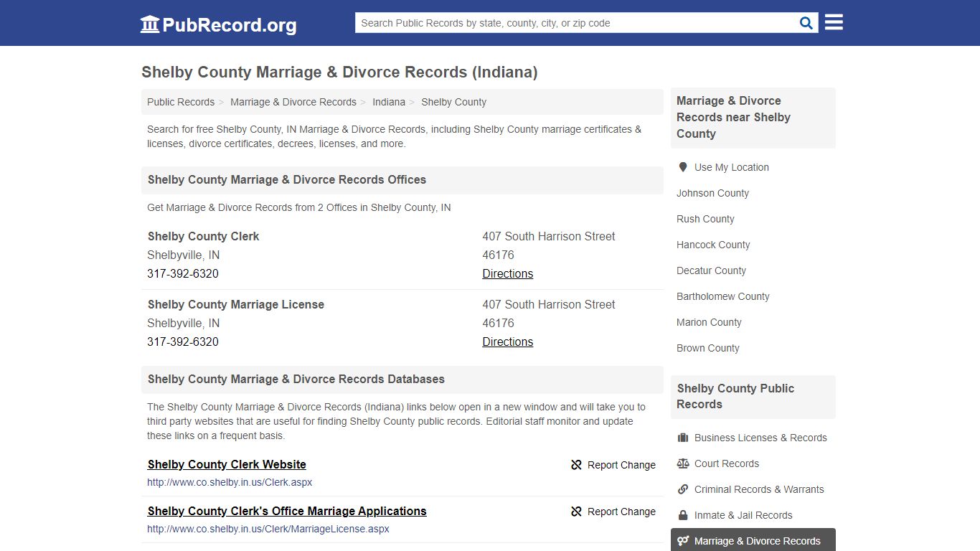Open Shelby County Clerk Website link
Image resolution: width=980 pixels, height=551 pixels.
(x=227, y=464)
